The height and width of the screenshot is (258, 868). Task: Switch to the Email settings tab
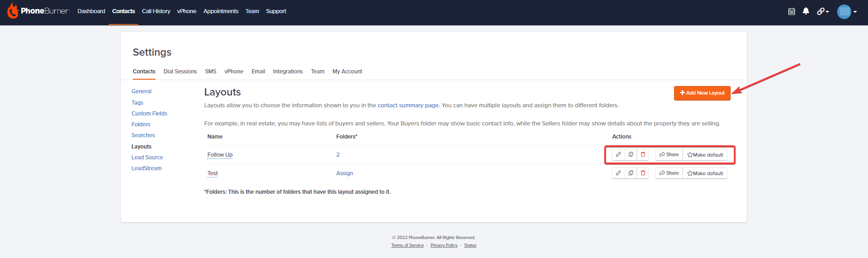(x=258, y=72)
